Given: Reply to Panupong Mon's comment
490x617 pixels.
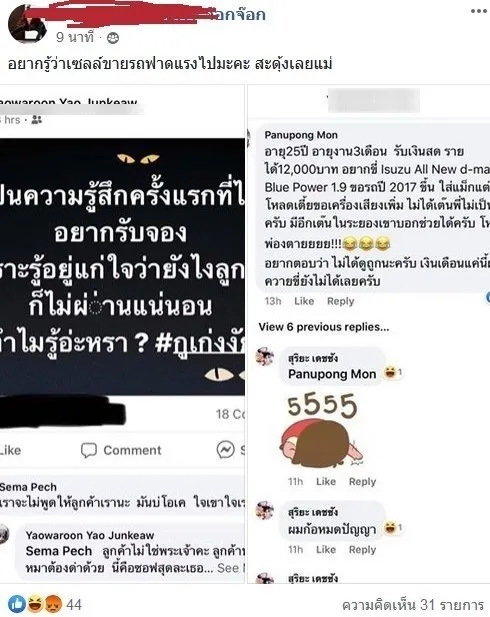Looking at the screenshot, I should (x=340, y=301).
